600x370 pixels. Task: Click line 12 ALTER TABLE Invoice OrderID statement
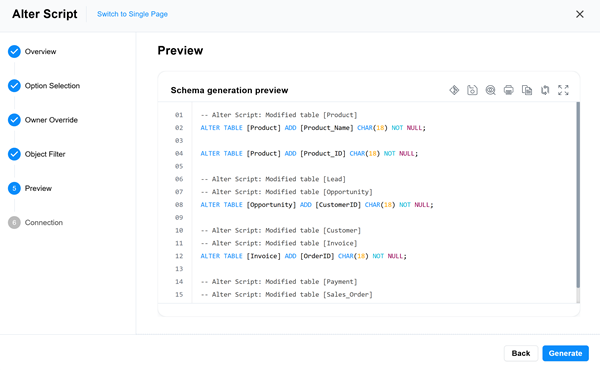pos(303,256)
